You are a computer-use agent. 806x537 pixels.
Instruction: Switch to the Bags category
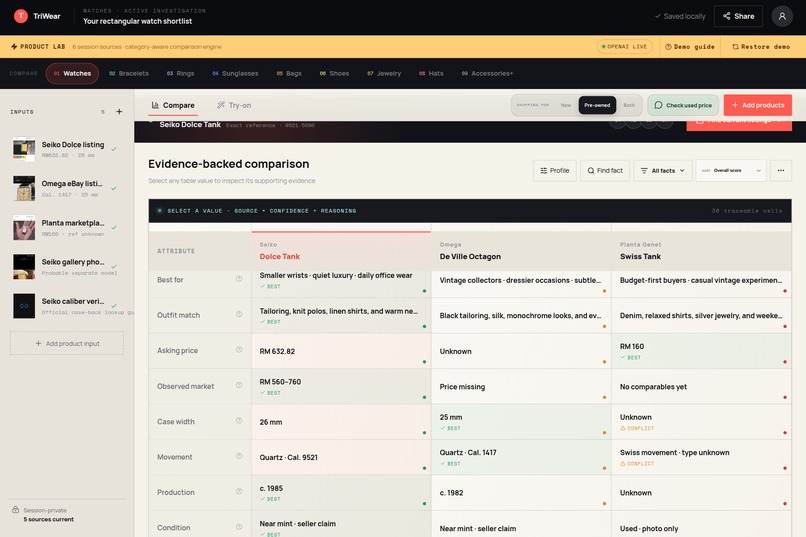289,73
